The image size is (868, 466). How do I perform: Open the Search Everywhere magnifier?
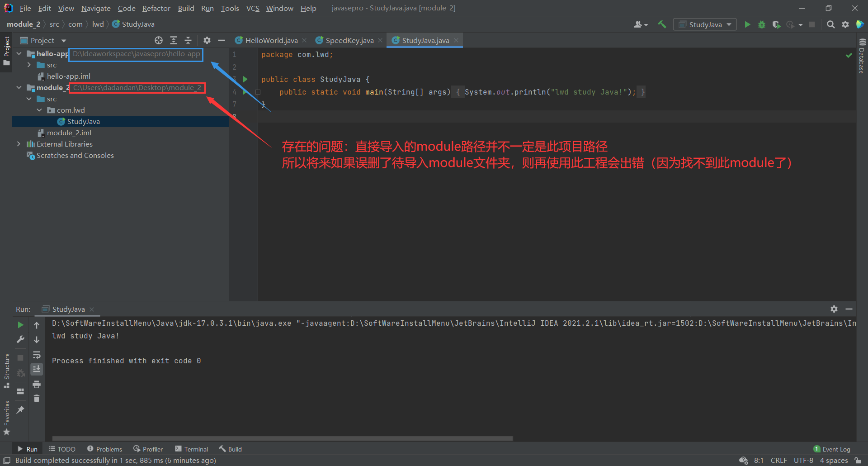coord(830,24)
